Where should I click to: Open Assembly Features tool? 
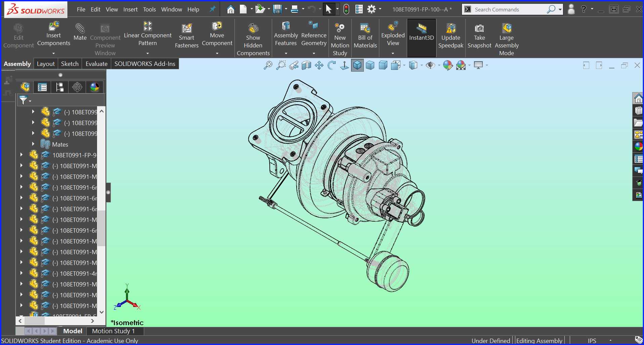[286, 34]
